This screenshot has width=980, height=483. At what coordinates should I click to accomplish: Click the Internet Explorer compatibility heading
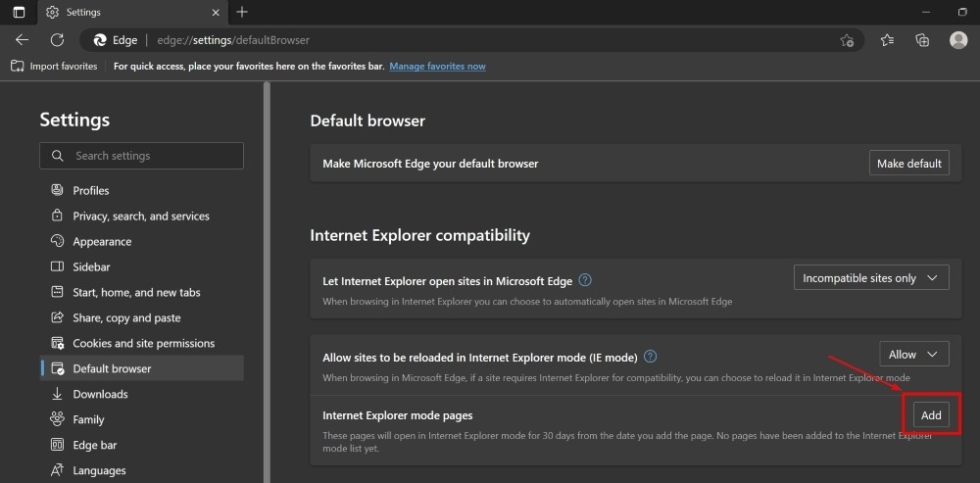[420, 235]
